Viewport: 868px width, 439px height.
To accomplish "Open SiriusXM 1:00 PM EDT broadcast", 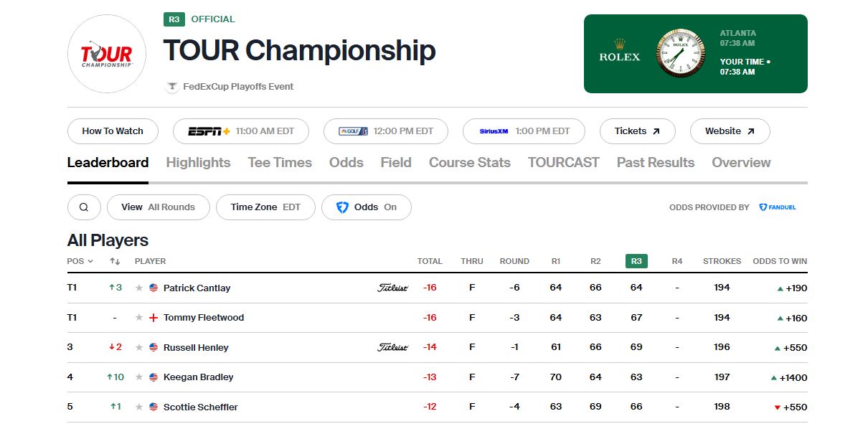I will click(x=524, y=131).
